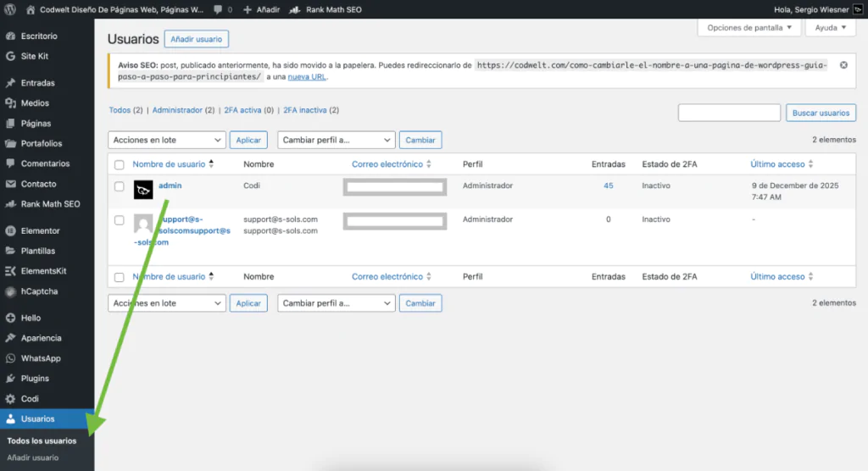Click the plus icon next to Añadir
Image resolution: width=868 pixels, height=471 pixels.
[248, 9]
